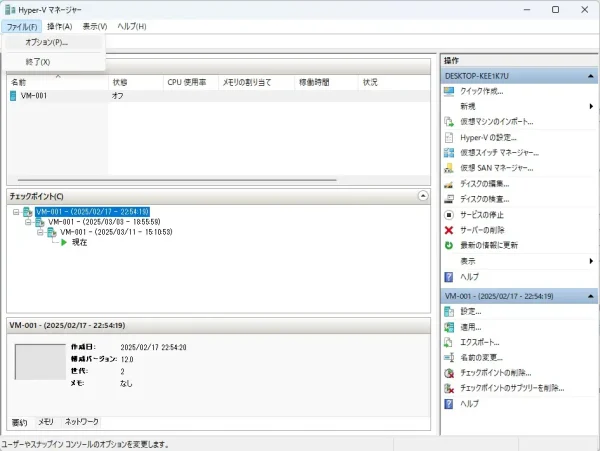Collapse the VM-001 checkpoint actions section
This screenshot has width=600, height=451.
pos(591,296)
